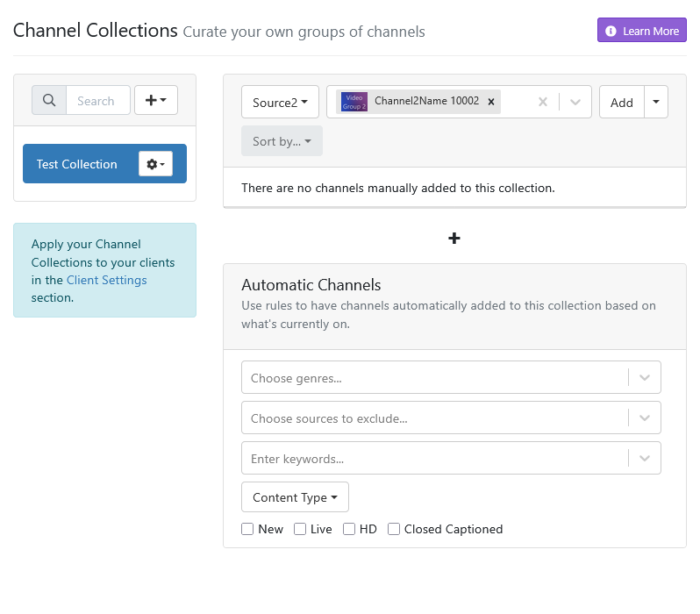The width and height of the screenshot is (700, 614).
Task: Open the Source2 dropdown
Action: click(x=280, y=102)
